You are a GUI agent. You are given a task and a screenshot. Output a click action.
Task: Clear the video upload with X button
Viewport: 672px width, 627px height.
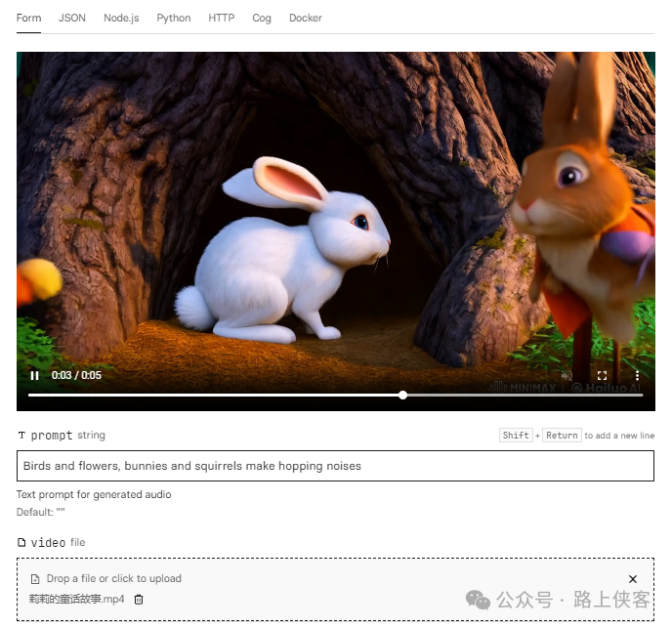pos(633,579)
